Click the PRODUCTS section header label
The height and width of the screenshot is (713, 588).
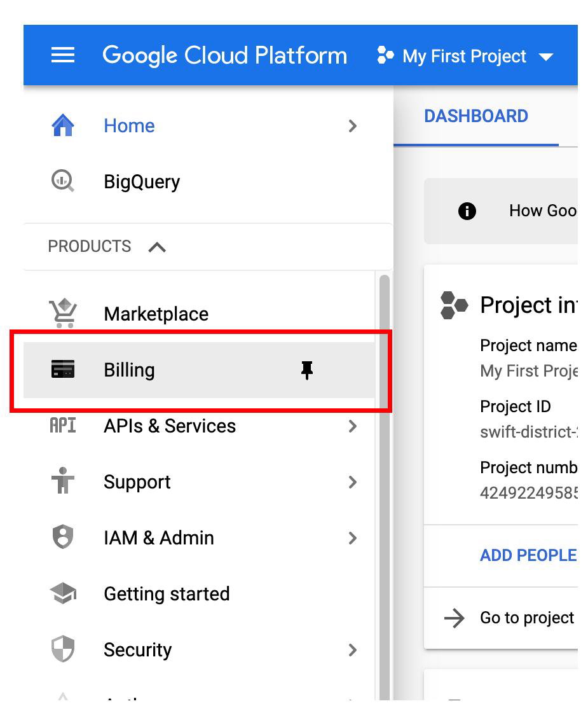[90, 246]
